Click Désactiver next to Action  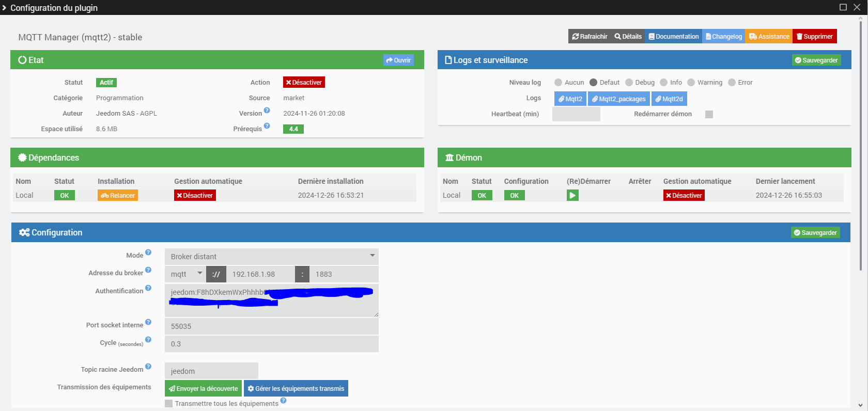click(x=304, y=83)
